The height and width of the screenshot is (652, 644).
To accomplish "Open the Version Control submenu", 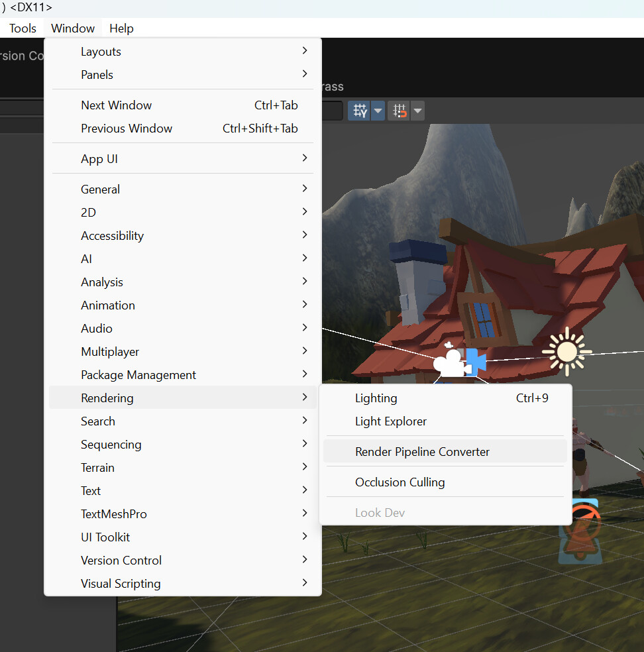I will pos(183,561).
